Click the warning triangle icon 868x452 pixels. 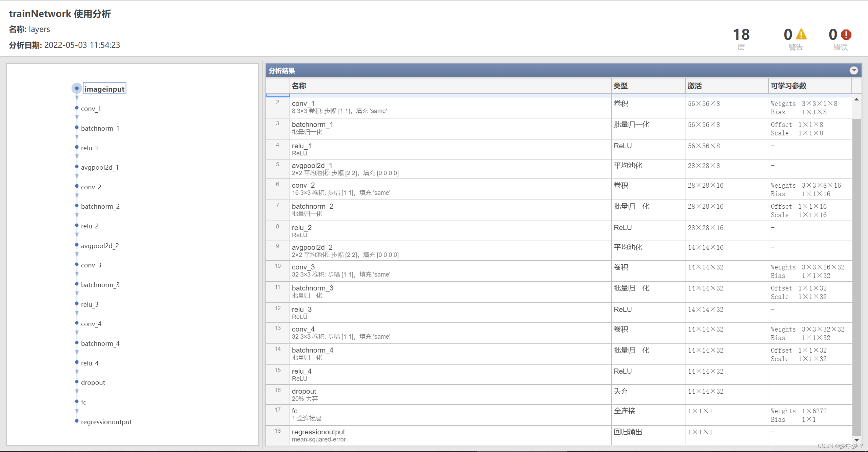tap(801, 34)
